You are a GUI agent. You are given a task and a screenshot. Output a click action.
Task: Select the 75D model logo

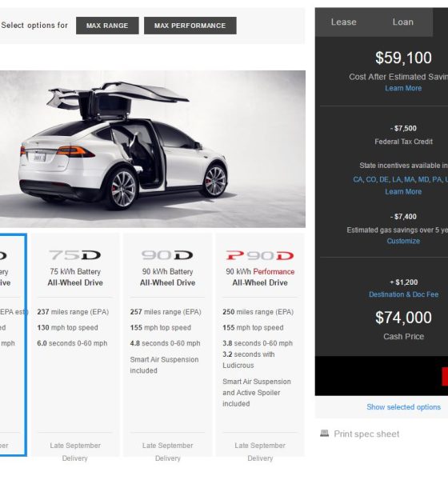point(75,255)
